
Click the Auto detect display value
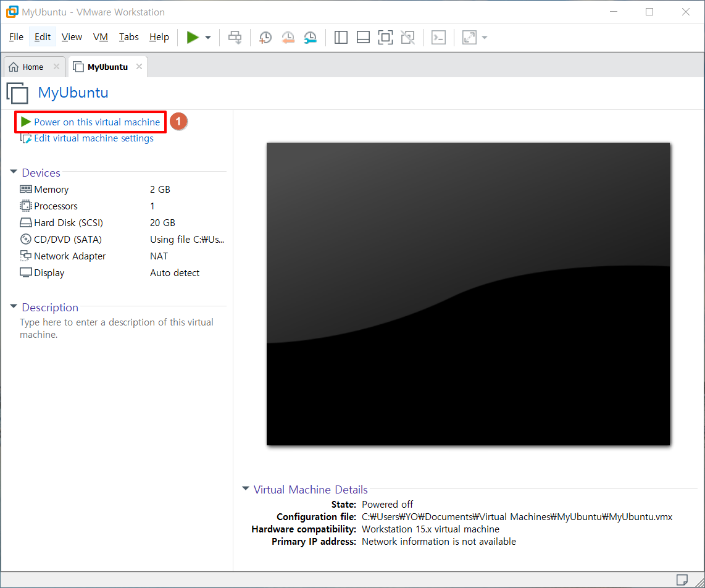[175, 272]
